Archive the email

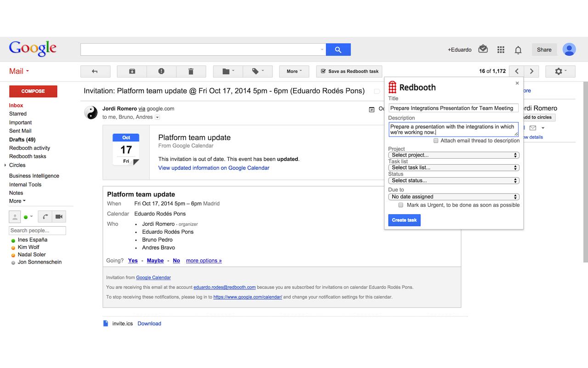(131, 71)
